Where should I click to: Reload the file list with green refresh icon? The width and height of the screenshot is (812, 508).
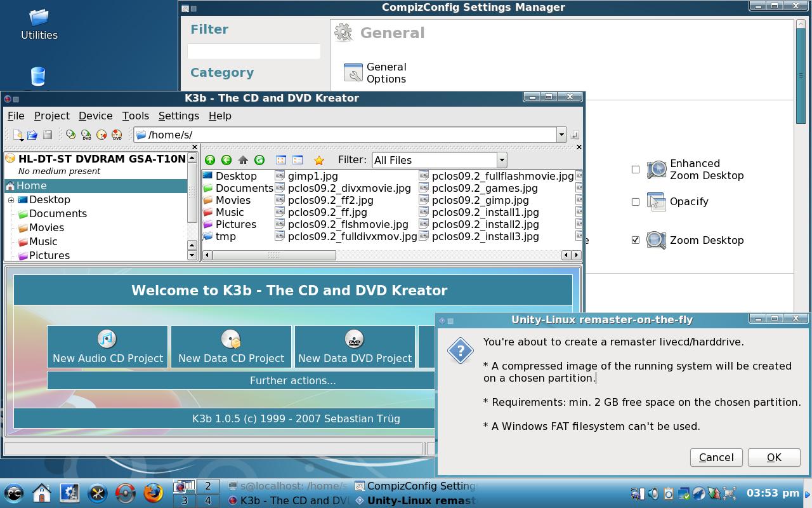tap(259, 160)
